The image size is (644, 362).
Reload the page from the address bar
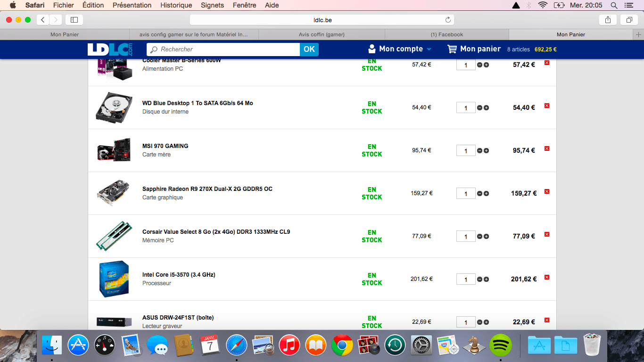[x=448, y=20]
